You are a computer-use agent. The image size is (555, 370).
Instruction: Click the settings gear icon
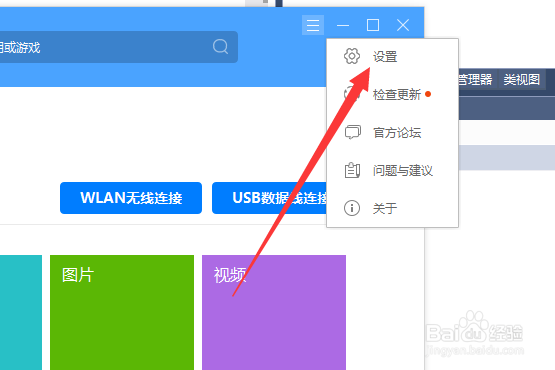(x=352, y=56)
